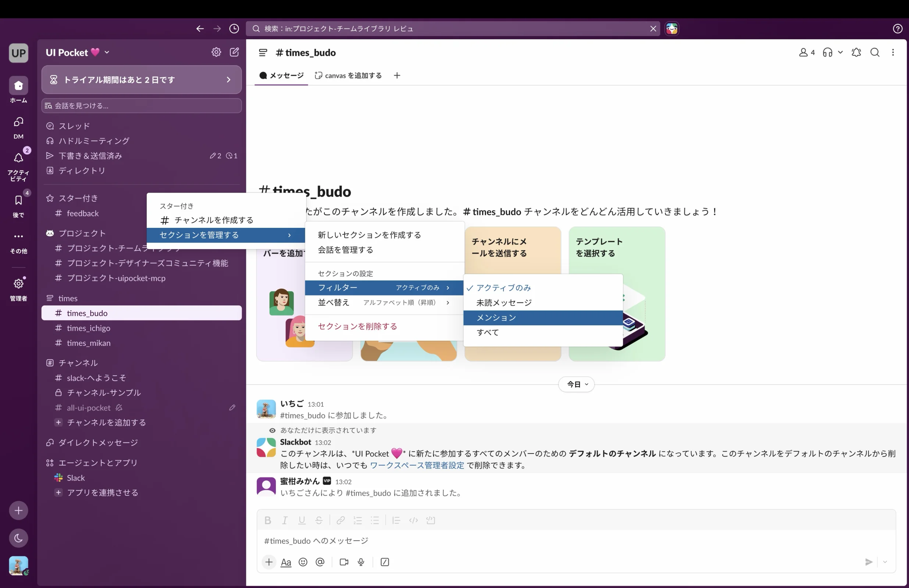Choose セクションを削除する menu item

(x=384, y=326)
